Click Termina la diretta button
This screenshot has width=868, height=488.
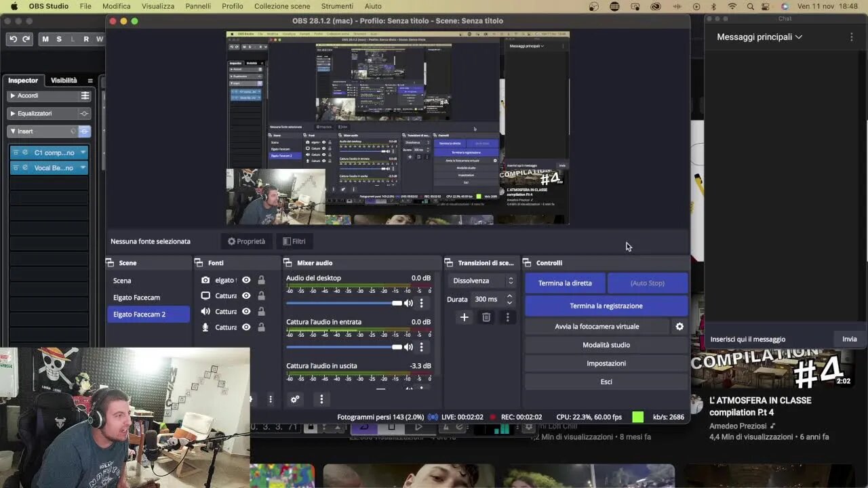565,283
